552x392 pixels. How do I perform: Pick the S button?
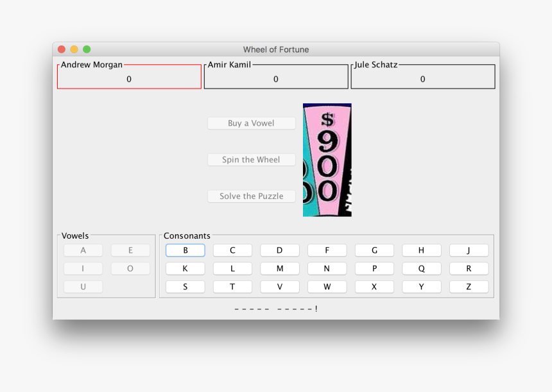[185, 287]
